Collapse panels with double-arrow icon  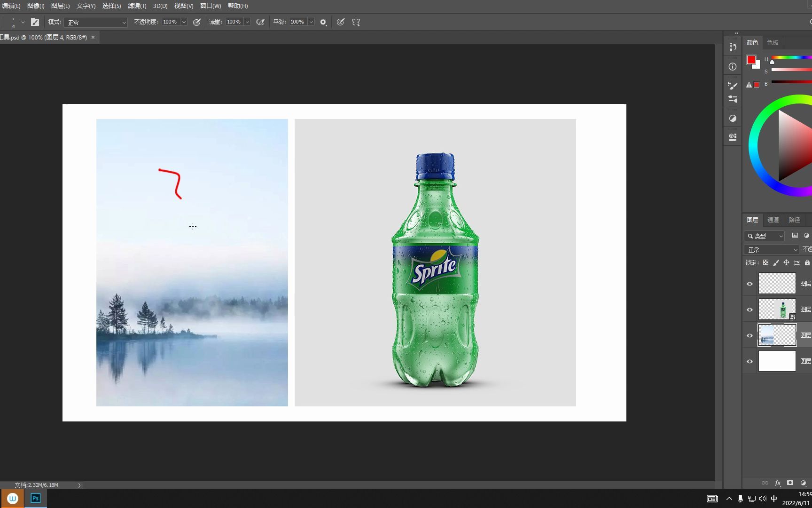tap(736, 33)
